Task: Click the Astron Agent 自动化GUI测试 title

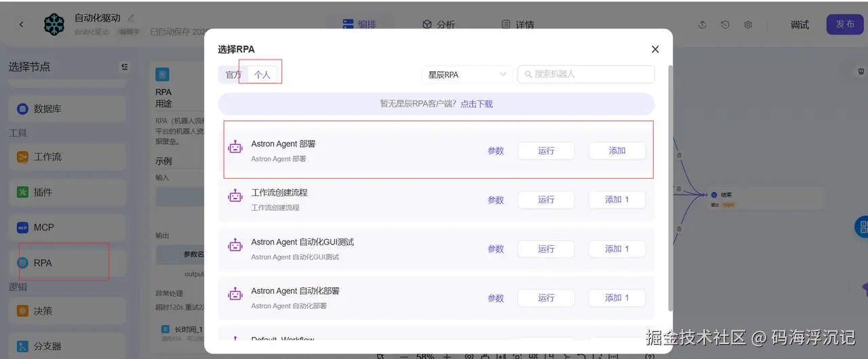Action: [x=302, y=242]
